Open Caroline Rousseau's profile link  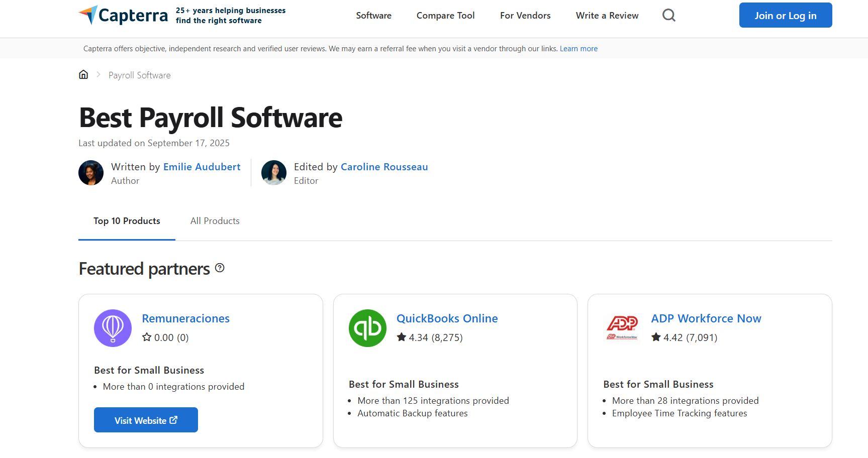(384, 166)
